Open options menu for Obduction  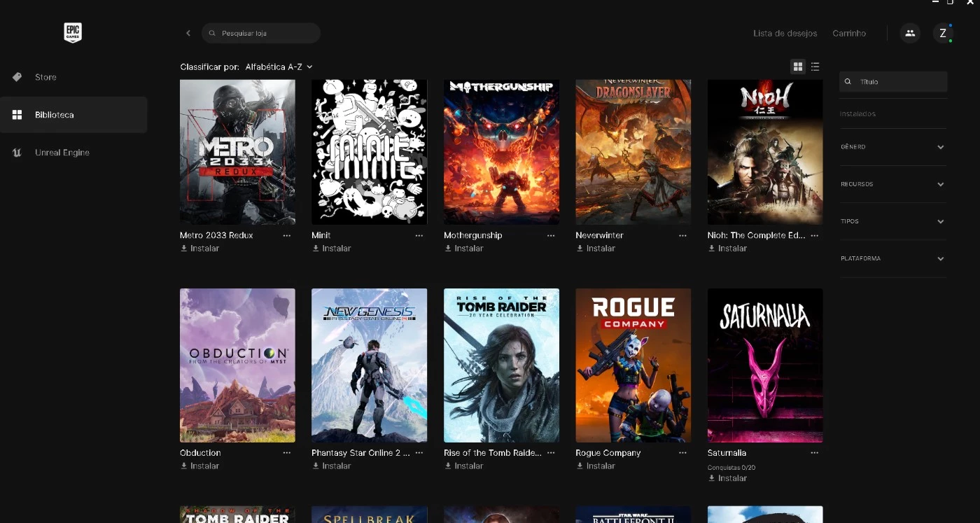point(287,453)
